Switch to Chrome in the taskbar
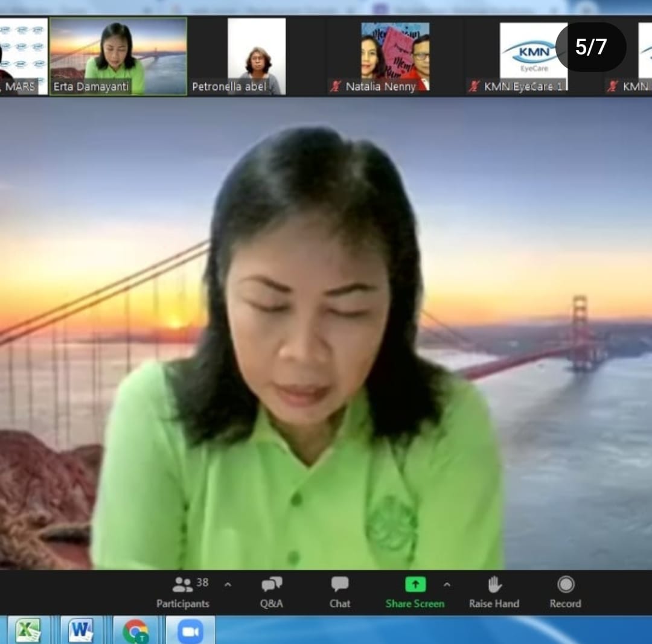The height and width of the screenshot is (644, 652). 135,631
